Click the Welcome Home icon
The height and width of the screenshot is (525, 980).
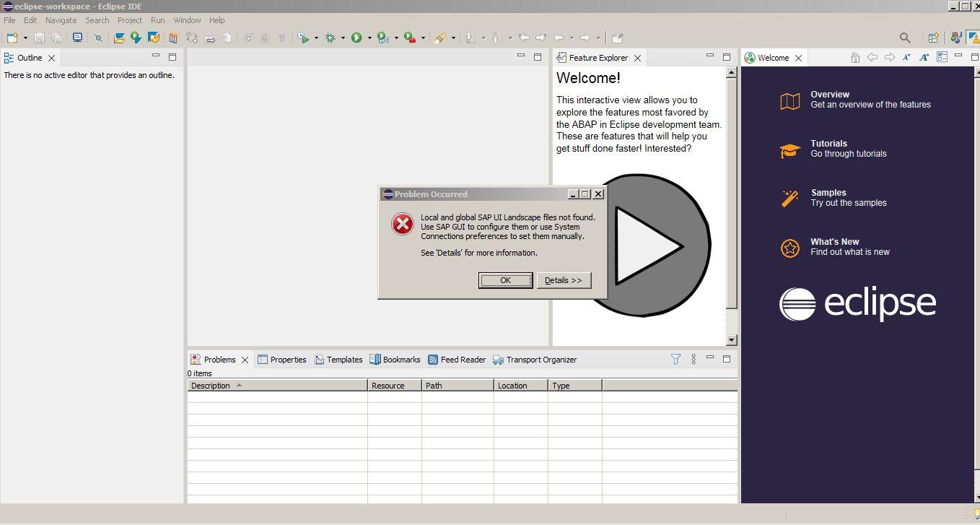click(x=855, y=58)
